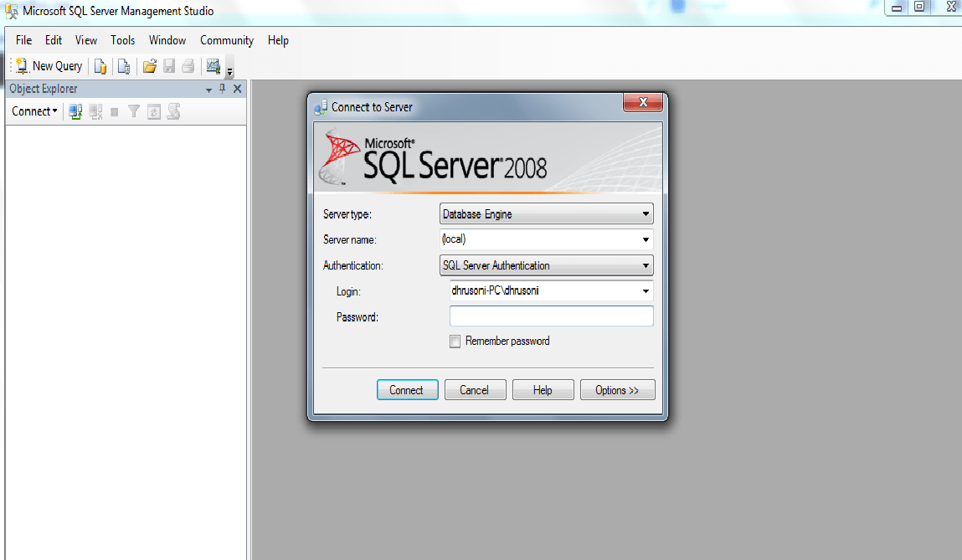Click inside the Password input field
Viewport: 962px width, 560px height.
[548, 316]
